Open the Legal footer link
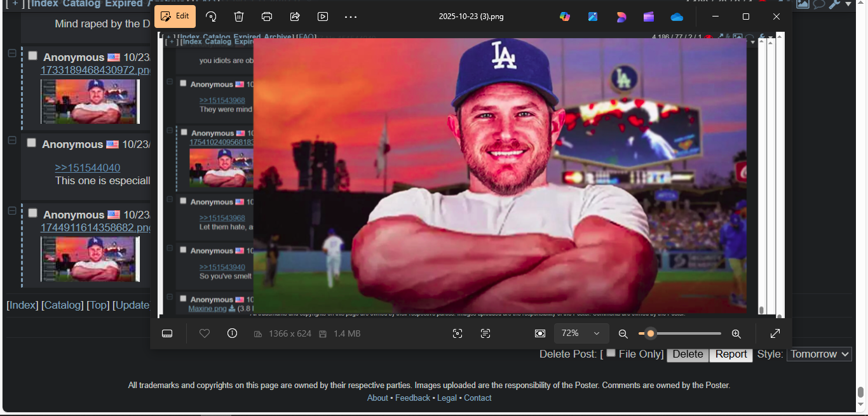The width and height of the screenshot is (868, 416). [447, 398]
